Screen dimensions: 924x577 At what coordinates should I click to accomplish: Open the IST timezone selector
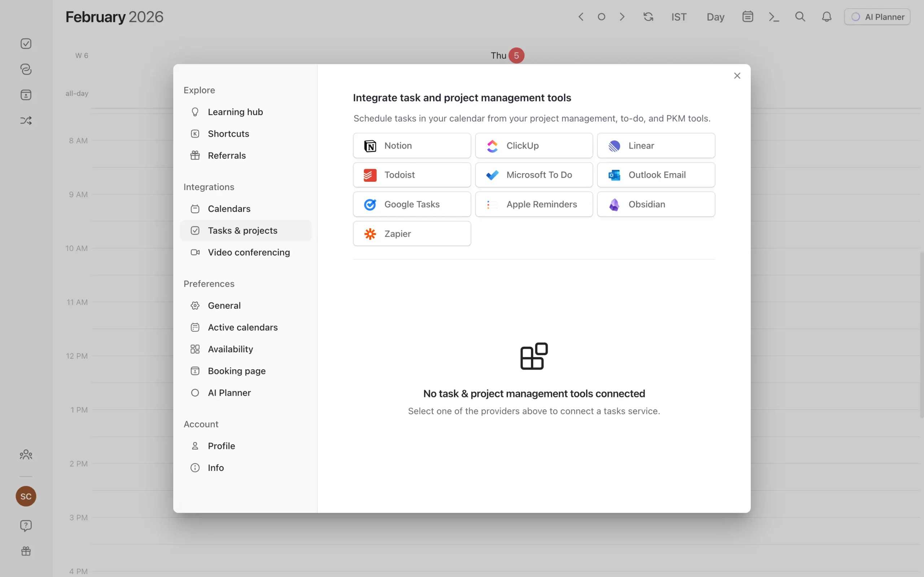(x=679, y=17)
